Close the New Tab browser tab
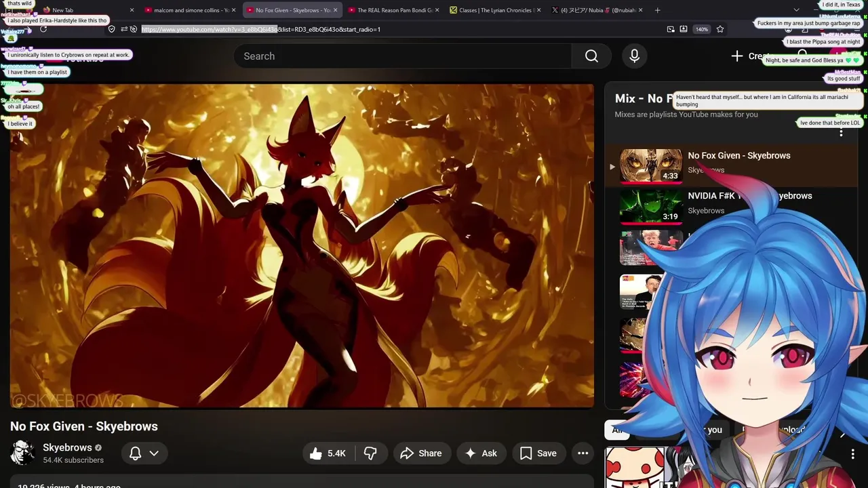The height and width of the screenshot is (488, 868). click(x=132, y=10)
